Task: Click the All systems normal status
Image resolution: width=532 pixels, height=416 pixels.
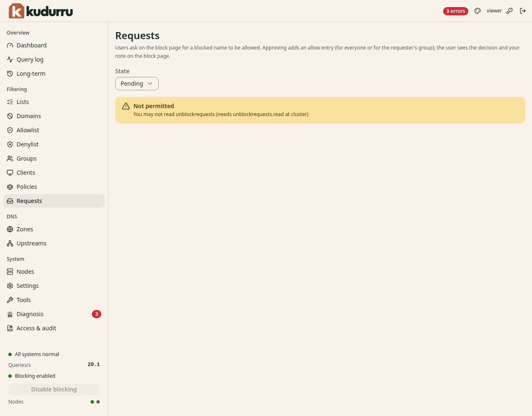Action: (34, 354)
